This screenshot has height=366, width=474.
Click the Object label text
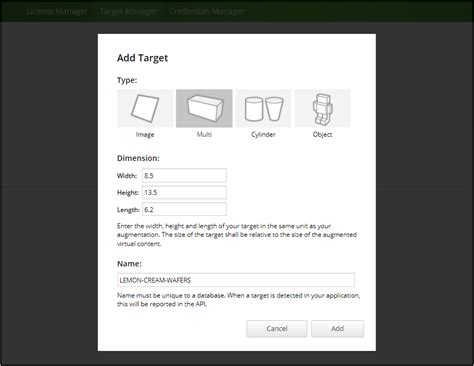tap(322, 135)
